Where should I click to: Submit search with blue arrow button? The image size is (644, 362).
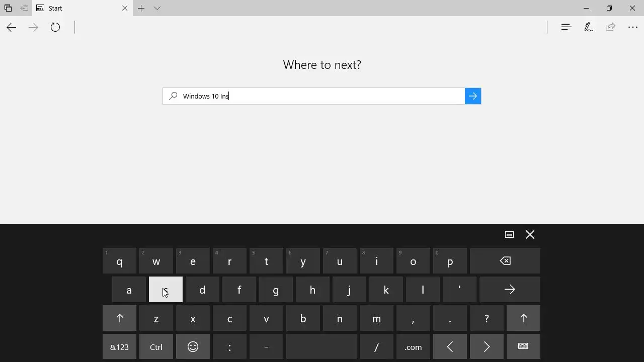tap(473, 96)
